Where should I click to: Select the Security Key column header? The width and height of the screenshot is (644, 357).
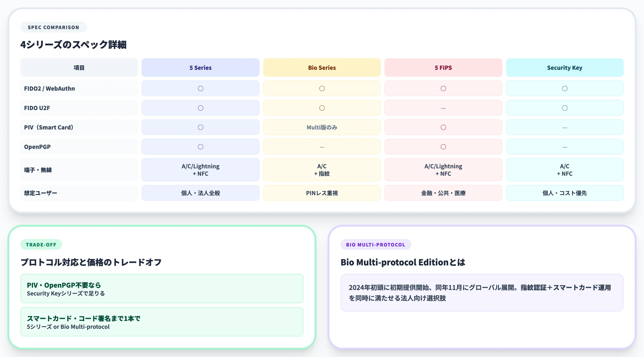(x=565, y=68)
